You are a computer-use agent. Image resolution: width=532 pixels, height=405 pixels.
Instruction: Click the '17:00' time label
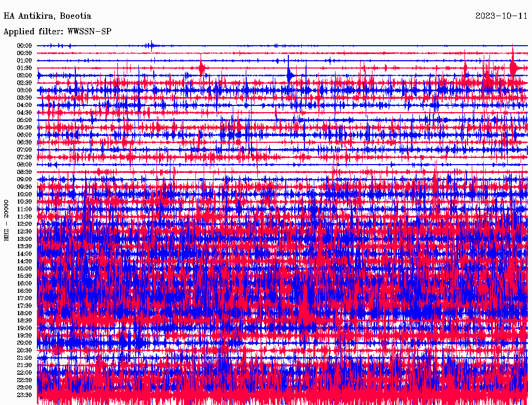[x=24, y=298]
